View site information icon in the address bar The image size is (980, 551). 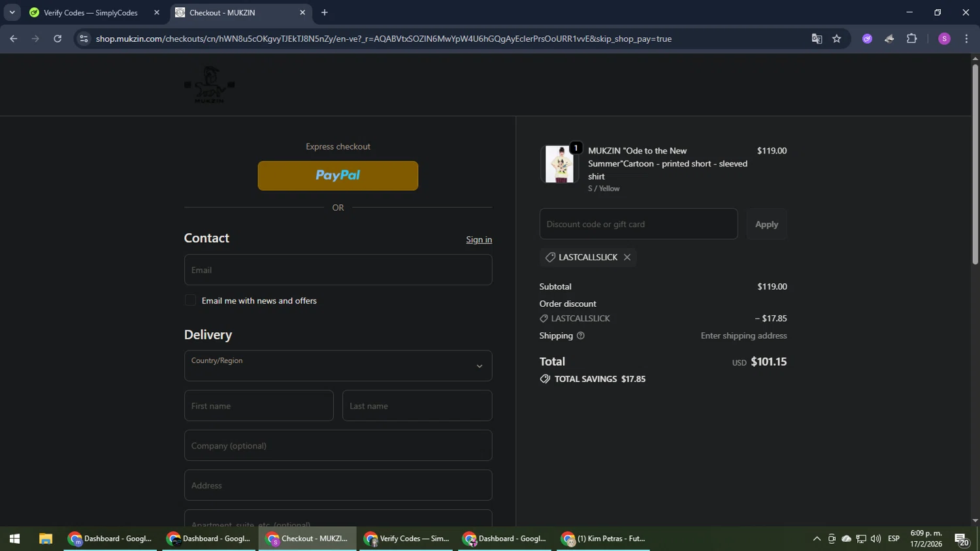(x=84, y=39)
